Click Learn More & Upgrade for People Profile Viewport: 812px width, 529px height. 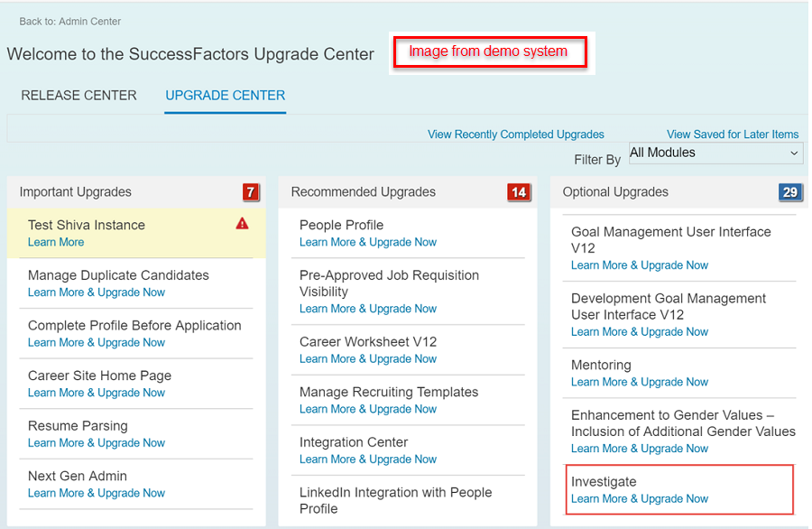coord(368,242)
